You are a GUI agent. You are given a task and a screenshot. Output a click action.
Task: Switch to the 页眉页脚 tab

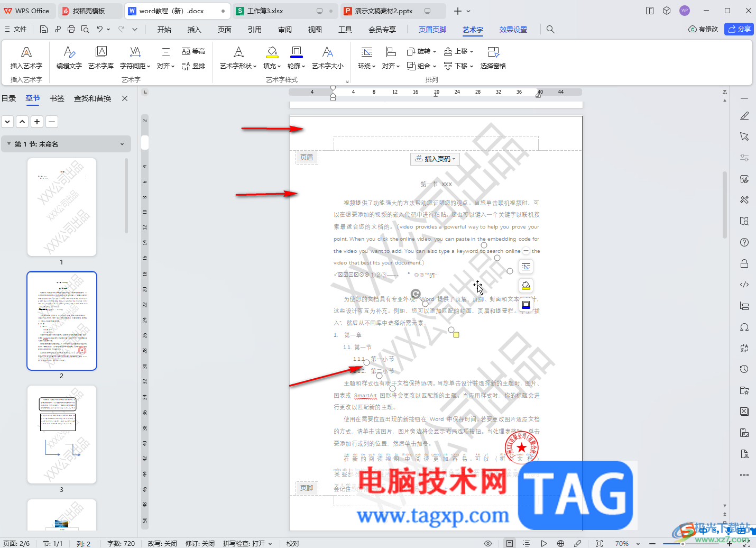click(x=432, y=30)
